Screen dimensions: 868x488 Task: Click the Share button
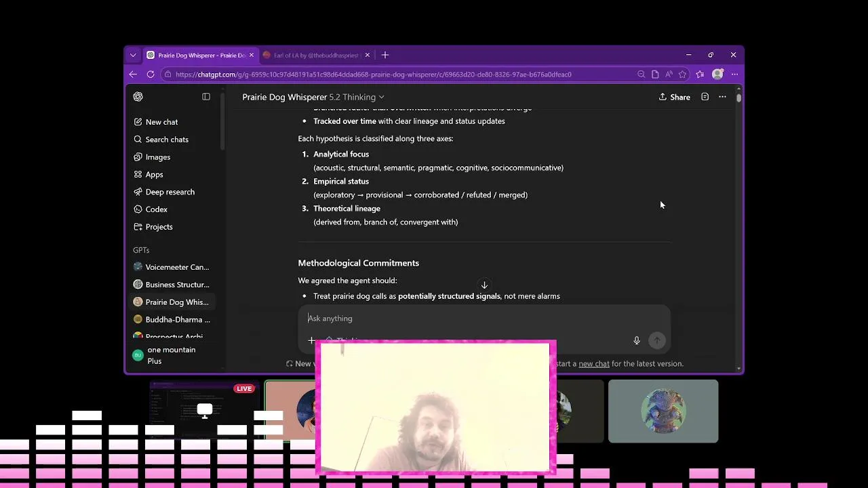[x=674, y=98]
